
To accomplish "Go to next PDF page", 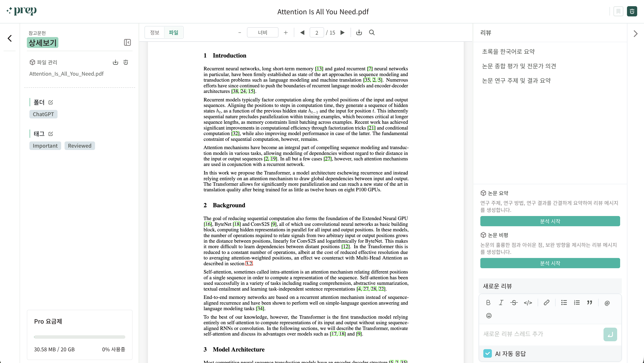I will point(342,32).
